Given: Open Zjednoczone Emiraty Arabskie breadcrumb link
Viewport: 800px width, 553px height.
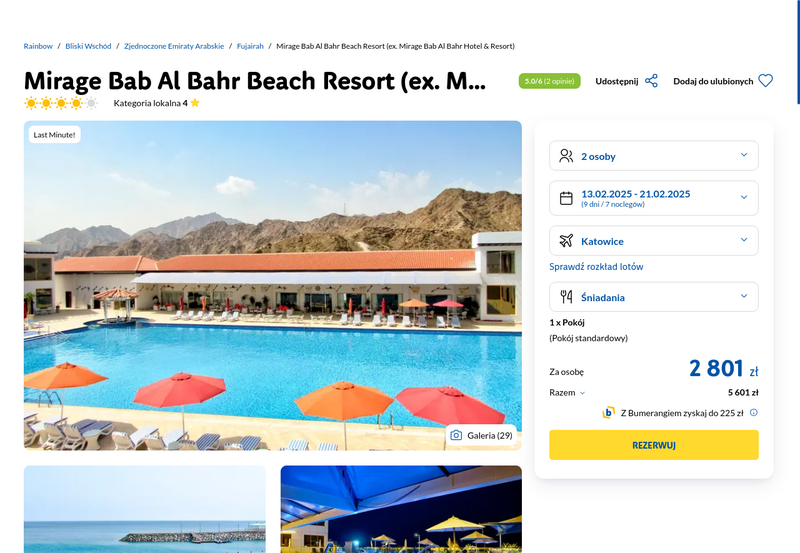Looking at the screenshot, I should (174, 46).
